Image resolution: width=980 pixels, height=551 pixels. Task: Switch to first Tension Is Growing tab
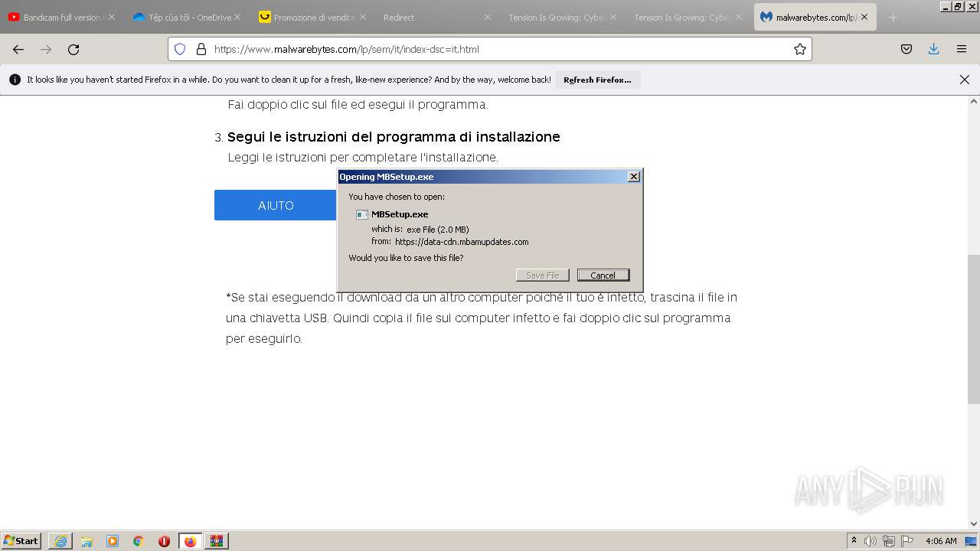[x=563, y=17]
